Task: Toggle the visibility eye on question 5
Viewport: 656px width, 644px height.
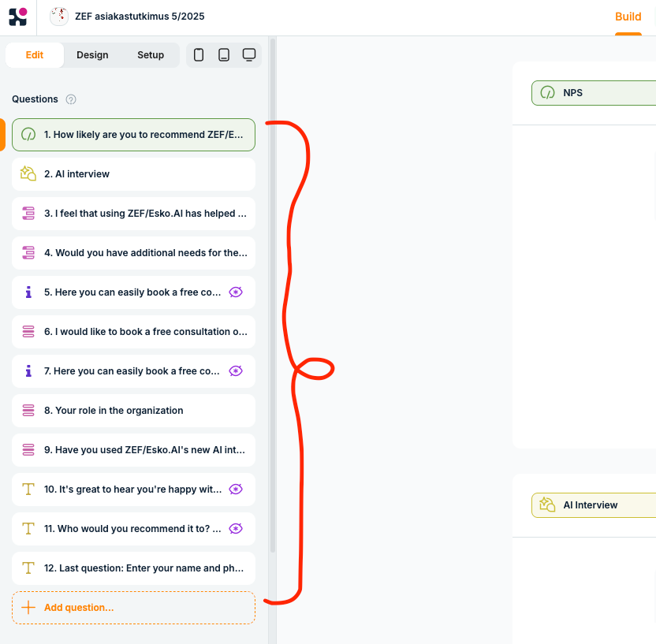Action: pyautogui.click(x=236, y=292)
